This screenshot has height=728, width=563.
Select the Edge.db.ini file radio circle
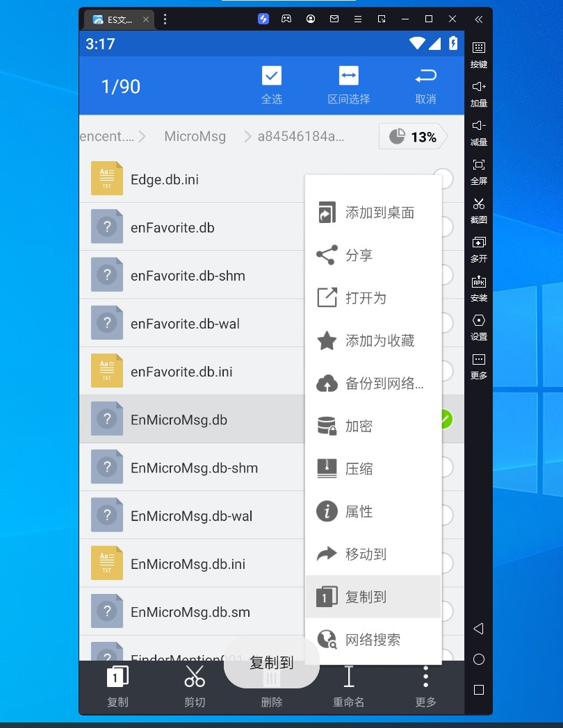click(445, 179)
